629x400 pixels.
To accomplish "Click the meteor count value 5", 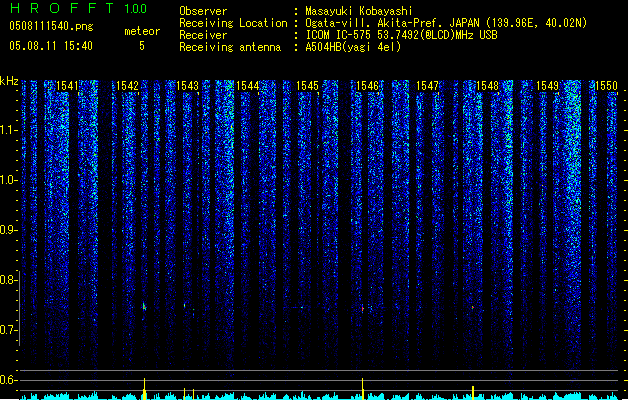I will click(142, 46).
